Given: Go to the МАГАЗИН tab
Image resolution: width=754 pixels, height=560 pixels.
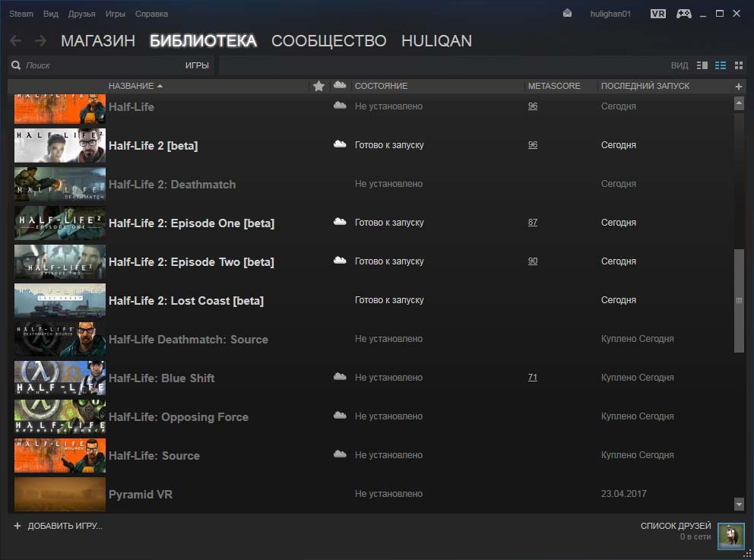Looking at the screenshot, I should coord(98,41).
